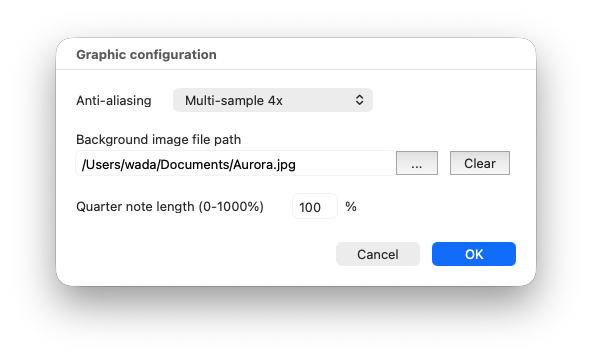This screenshot has height=360, width=592.
Task: Click the 'Quarter note length (0-1000%)' label
Action: (170, 206)
